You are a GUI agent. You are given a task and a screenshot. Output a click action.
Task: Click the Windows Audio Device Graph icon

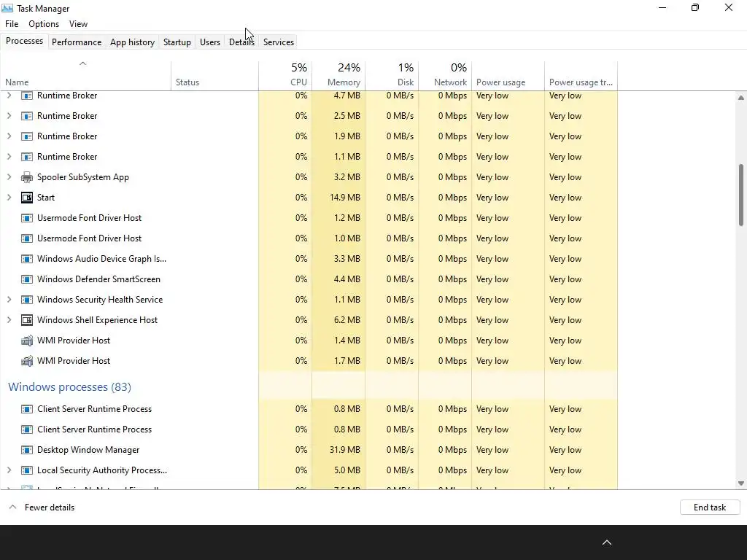pyautogui.click(x=27, y=259)
